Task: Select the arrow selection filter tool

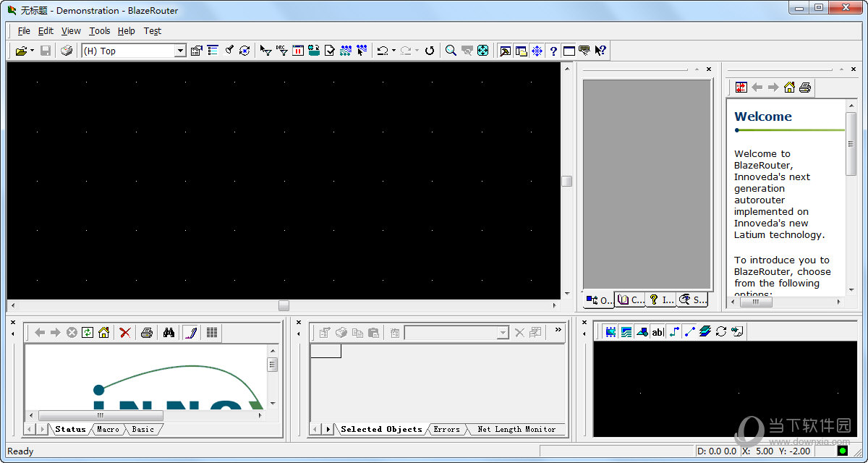Action: (x=266, y=51)
